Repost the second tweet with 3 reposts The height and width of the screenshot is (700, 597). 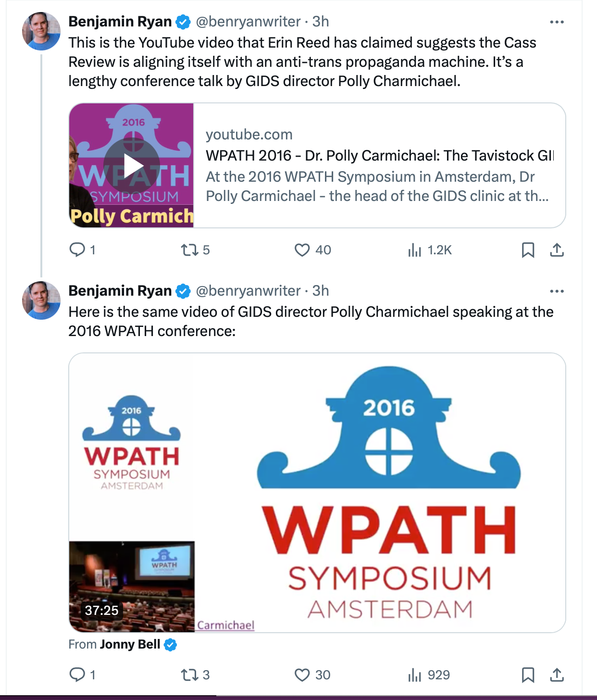[x=195, y=675]
